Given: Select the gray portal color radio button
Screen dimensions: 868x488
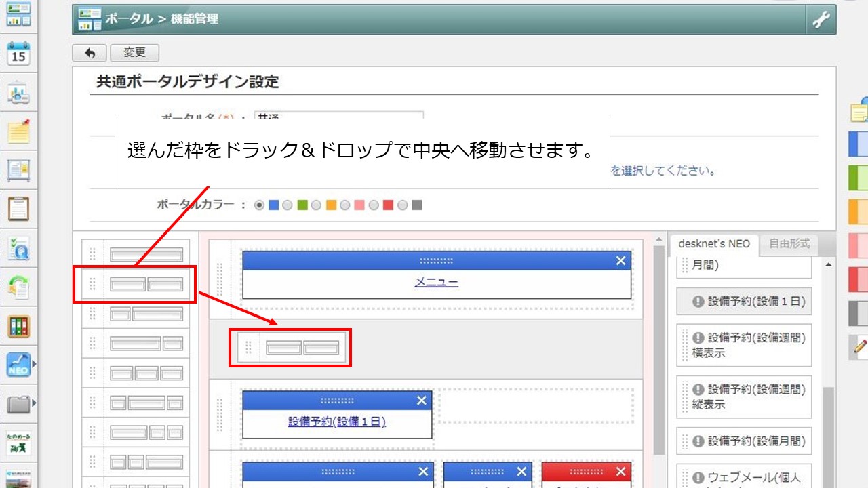Looking at the screenshot, I should 402,205.
